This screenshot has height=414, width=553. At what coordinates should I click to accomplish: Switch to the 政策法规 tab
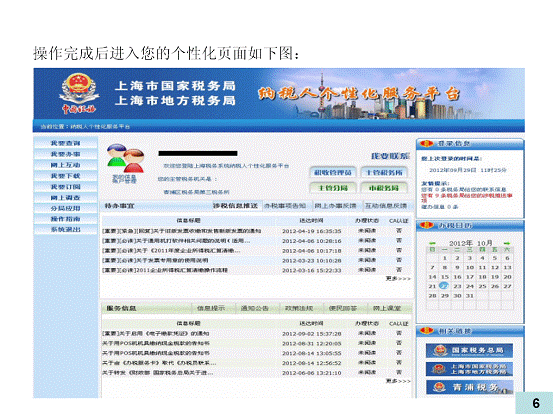[299, 308]
